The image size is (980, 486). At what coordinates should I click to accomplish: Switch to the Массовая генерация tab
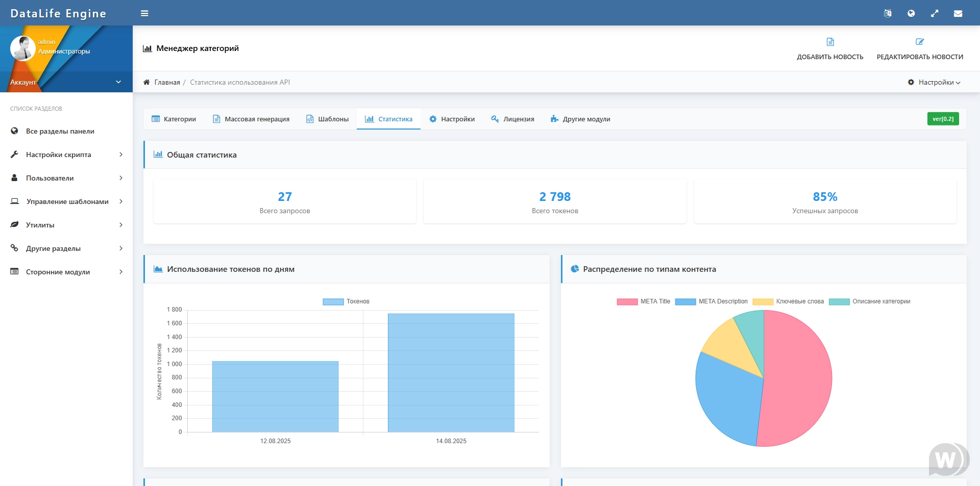pyautogui.click(x=251, y=119)
